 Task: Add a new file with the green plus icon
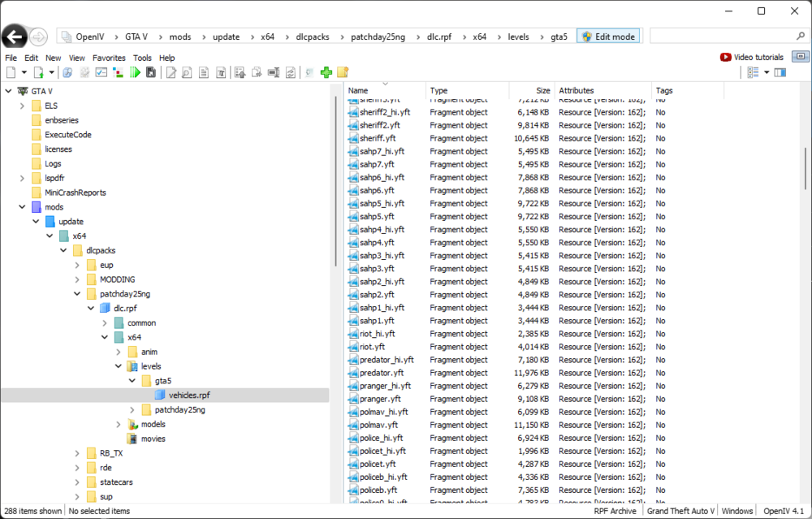coord(326,72)
